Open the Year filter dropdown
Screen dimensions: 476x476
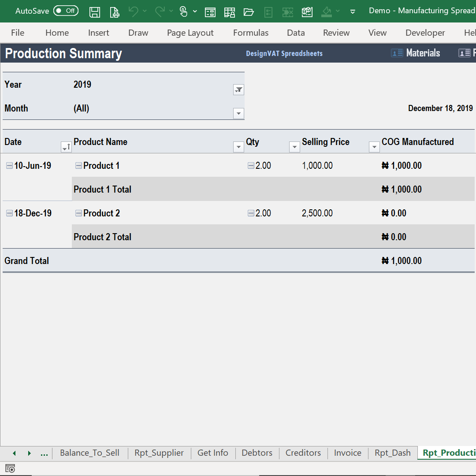point(238,89)
